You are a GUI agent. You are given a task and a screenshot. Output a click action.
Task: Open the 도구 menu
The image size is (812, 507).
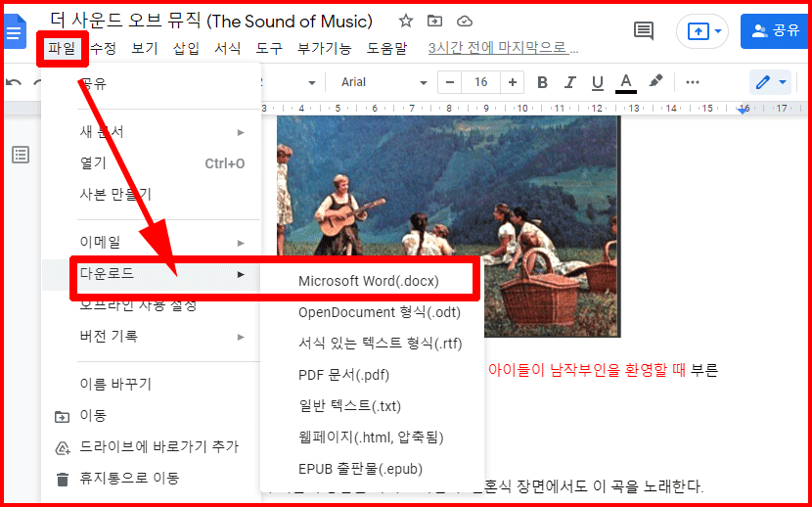(269, 49)
